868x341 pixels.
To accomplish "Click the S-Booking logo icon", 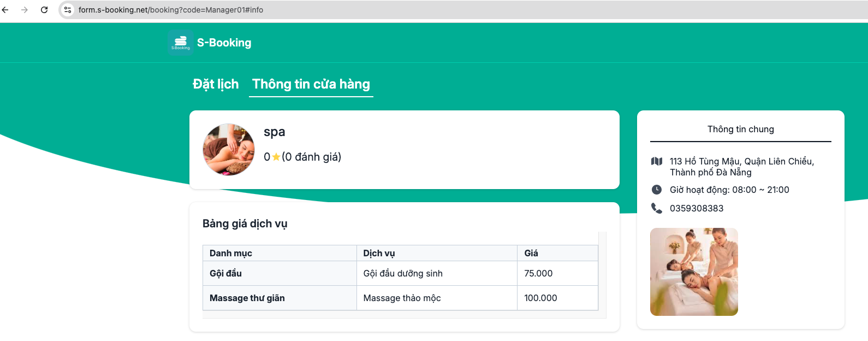I will pos(180,43).
